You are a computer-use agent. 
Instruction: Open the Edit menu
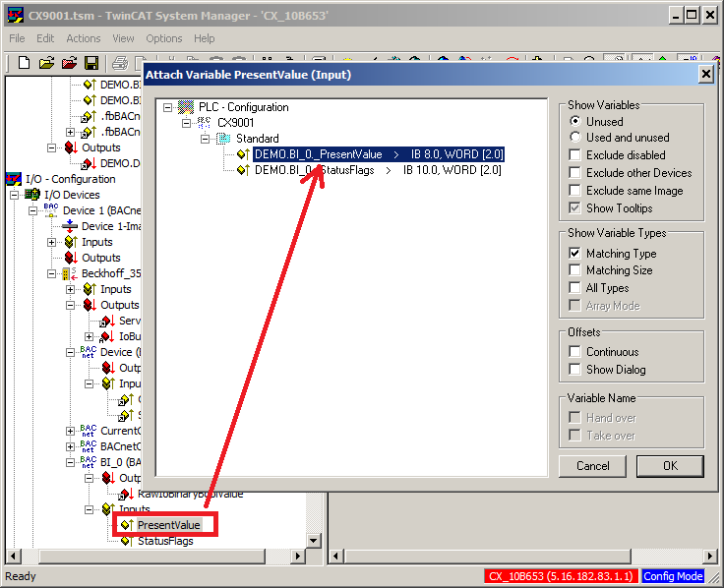[x=45, y=38]
